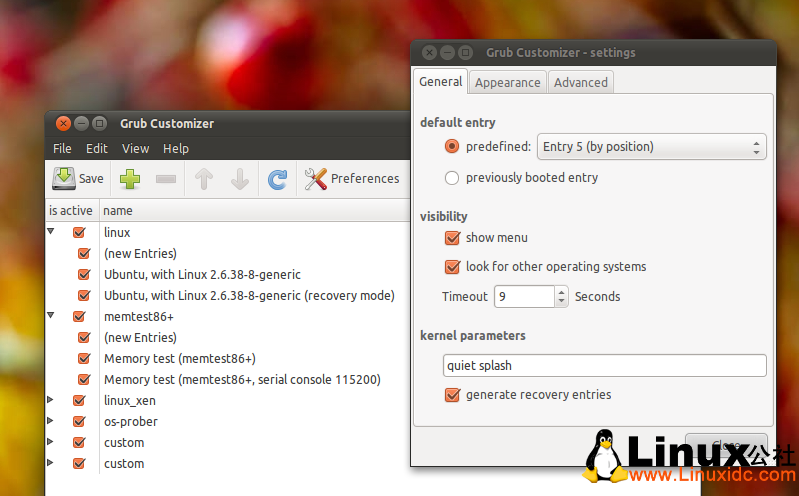
Task: Close the settings window via title bar
Action: (x=430, y=53)
